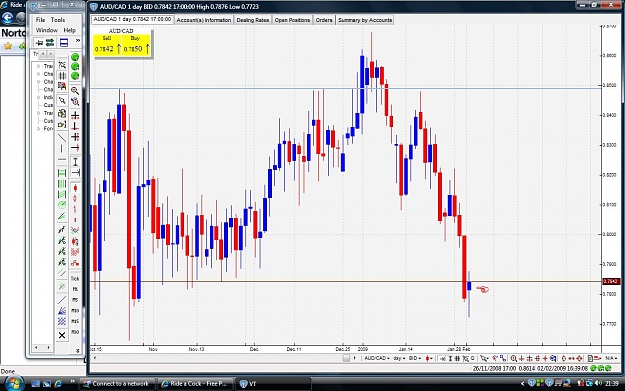Switch to the Dealing Rates tab
Viewport: 625px width, 391px height.
tap(253, 20)
